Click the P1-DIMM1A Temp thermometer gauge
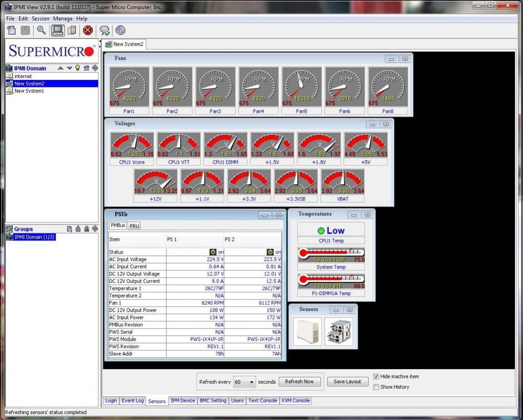 click(331, 282)
